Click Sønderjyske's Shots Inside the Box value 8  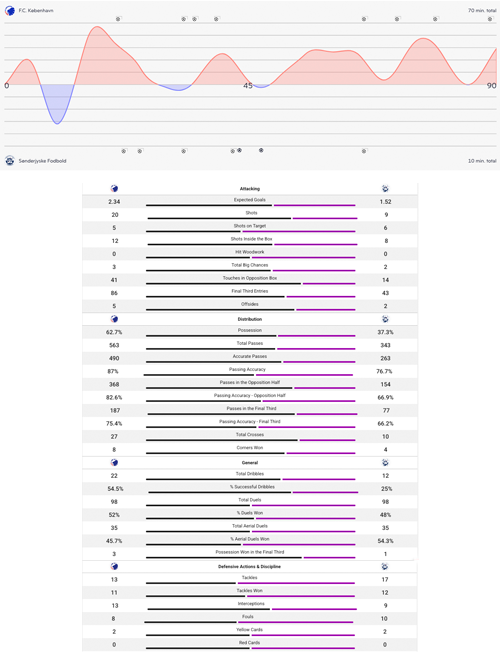[x=386, y=241]
